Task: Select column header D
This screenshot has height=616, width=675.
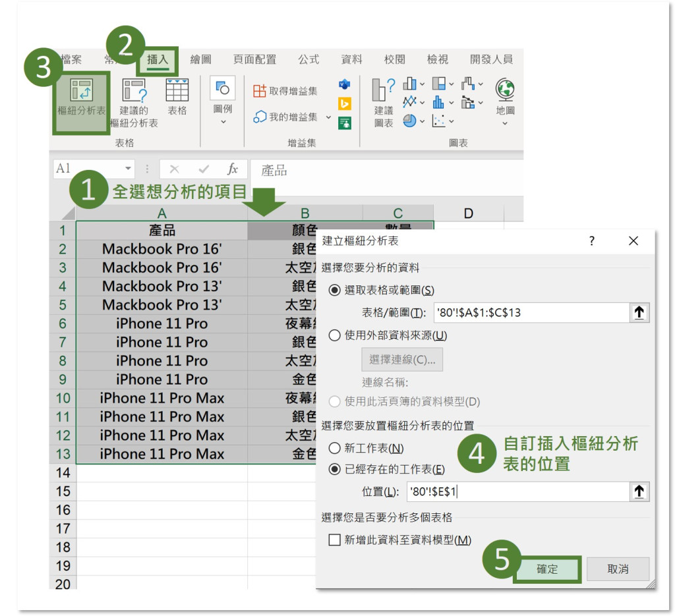Action: (469, 213)
